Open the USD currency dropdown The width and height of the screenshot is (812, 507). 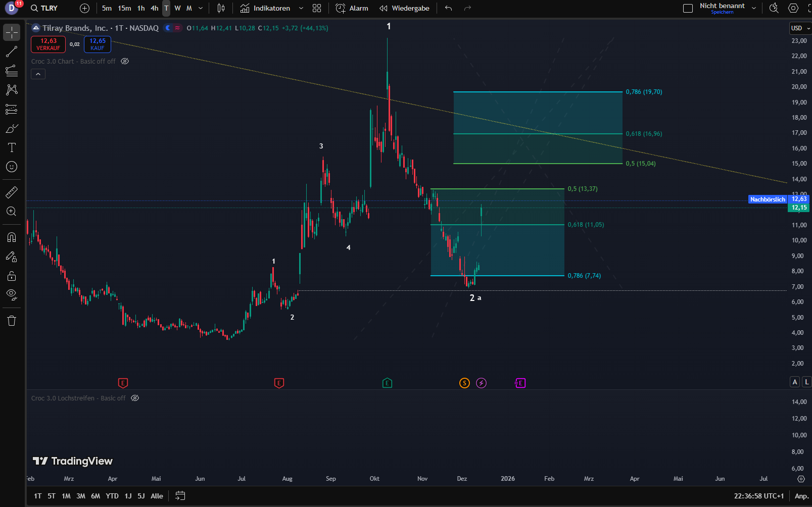click(800, 28)
